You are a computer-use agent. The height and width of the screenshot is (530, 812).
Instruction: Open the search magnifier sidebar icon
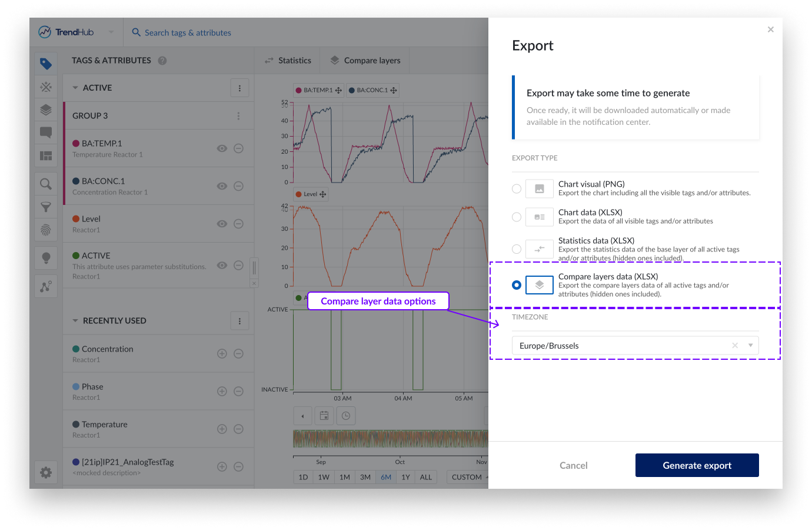[46, 184]
